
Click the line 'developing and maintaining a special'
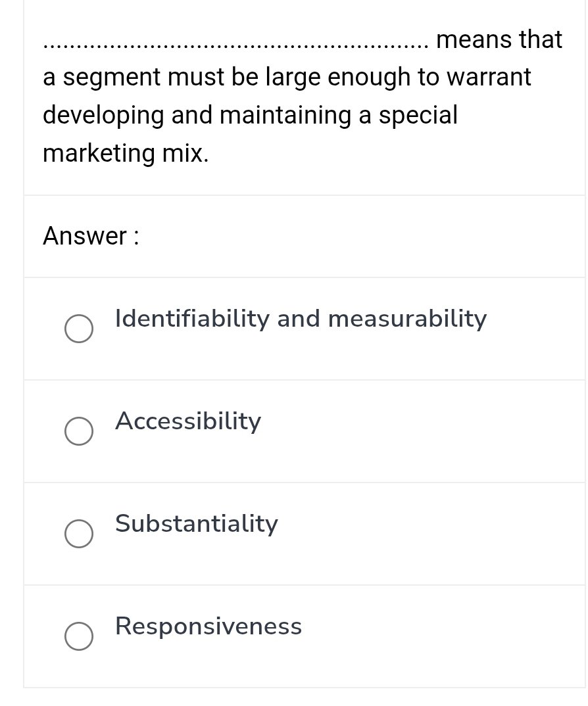click(x=250, y=115)
